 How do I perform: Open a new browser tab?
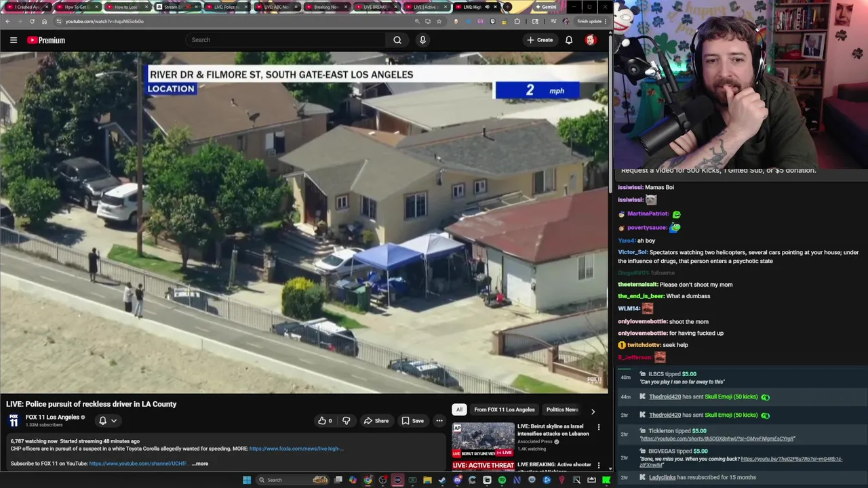click(x=507, y=7)
